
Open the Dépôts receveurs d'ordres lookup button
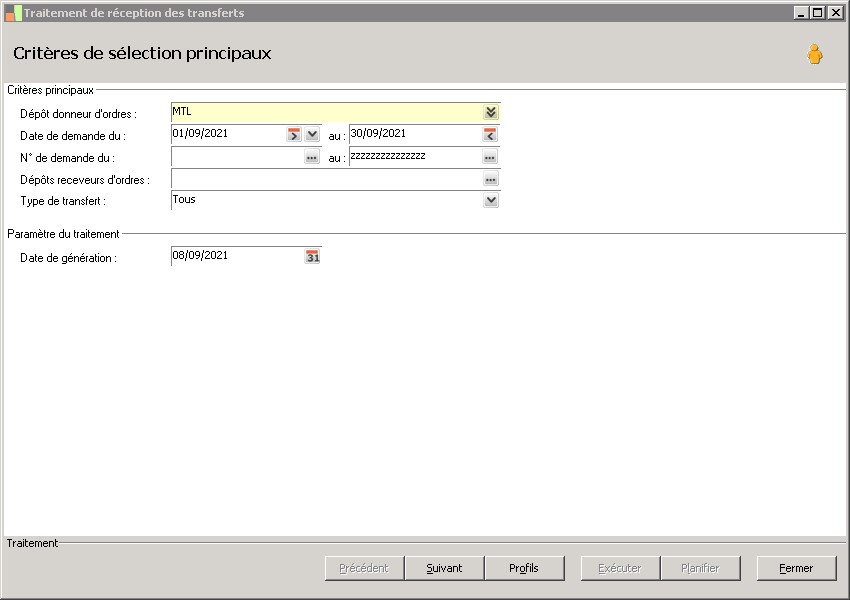tap(491, 179)
